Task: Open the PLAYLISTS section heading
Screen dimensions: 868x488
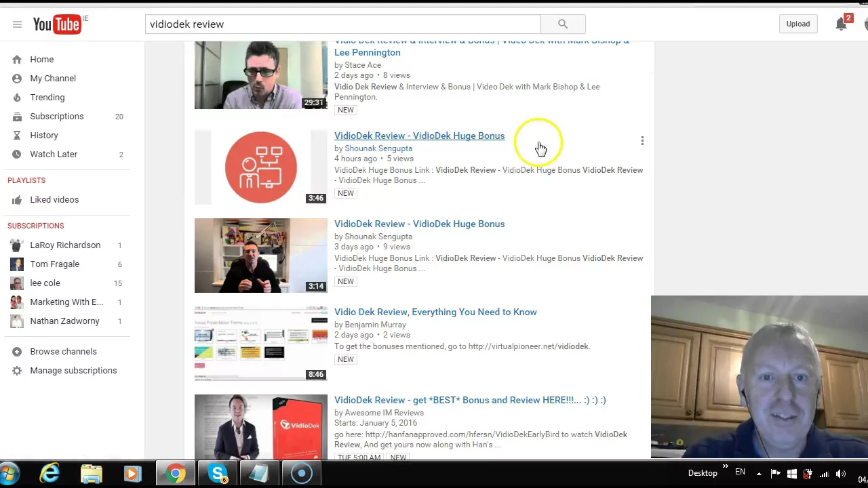Action: 26,180
